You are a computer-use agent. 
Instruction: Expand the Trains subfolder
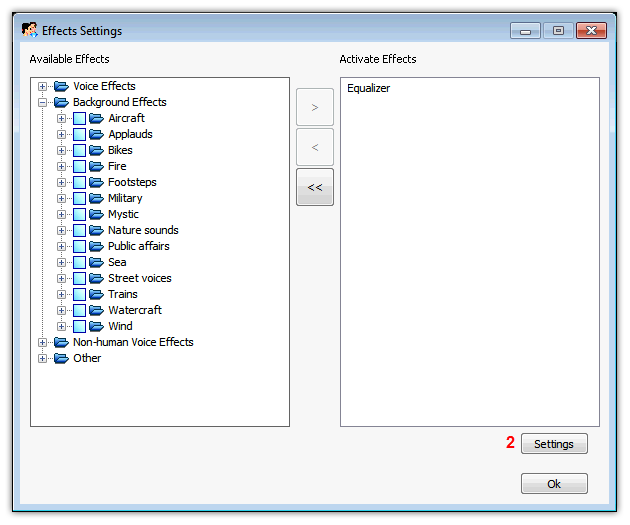click(61, 294)
